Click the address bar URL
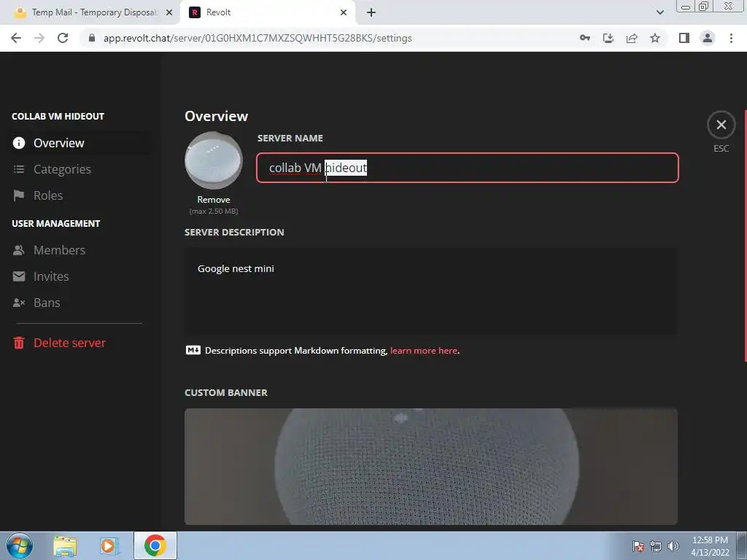 point(258,38)
